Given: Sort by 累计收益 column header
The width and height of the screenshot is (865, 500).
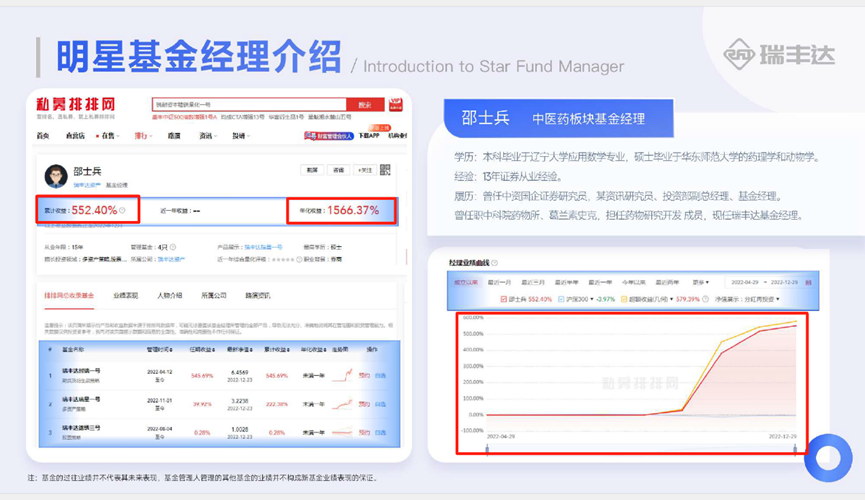Looking at the screenshot, I should click(x=277, y=349).
